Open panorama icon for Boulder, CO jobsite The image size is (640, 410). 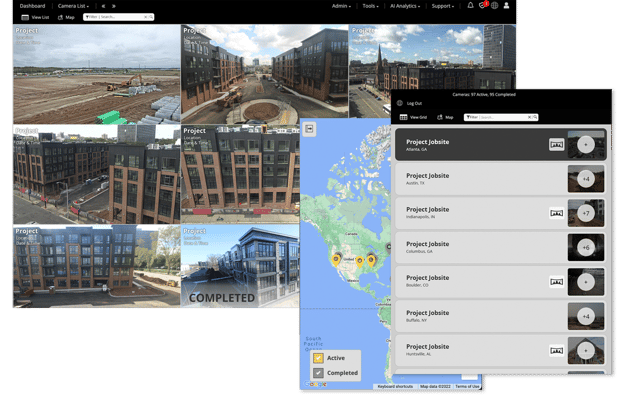point(556,282)
